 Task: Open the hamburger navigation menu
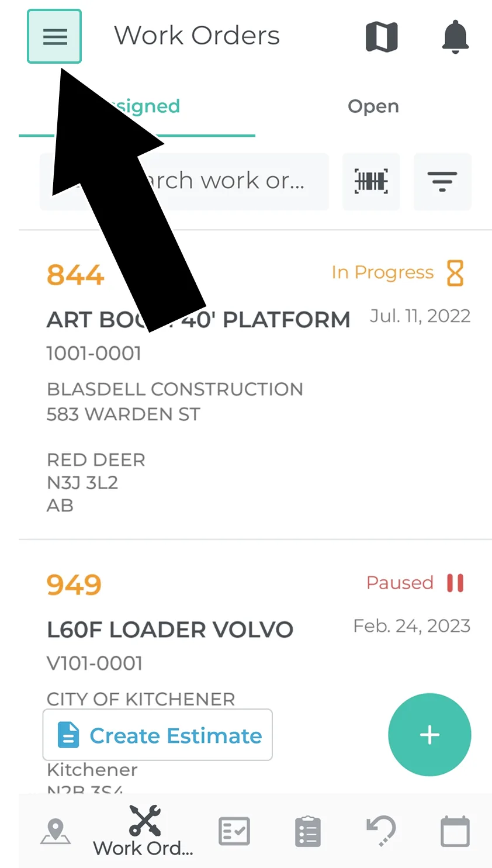click(x=54, y=36)
